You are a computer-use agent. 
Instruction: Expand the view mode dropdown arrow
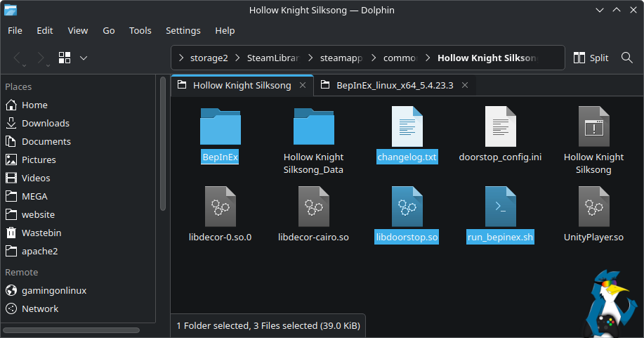click(x=84, y=58)
